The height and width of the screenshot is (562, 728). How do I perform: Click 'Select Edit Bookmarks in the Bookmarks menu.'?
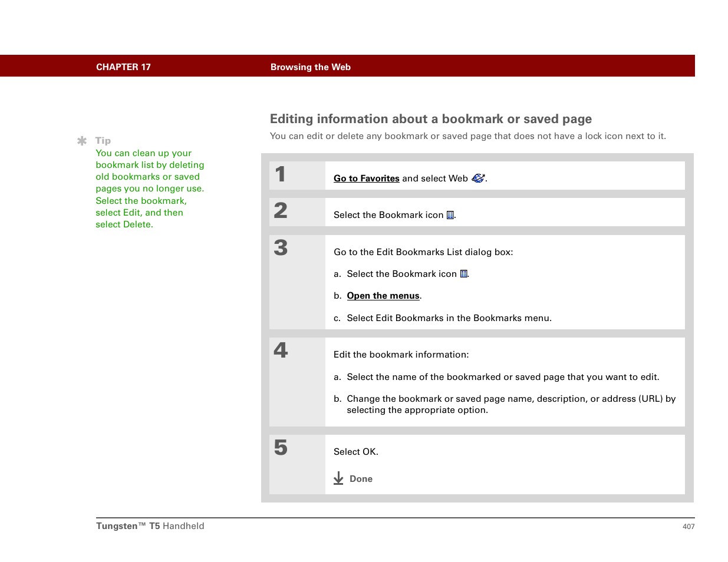(449, 318)
